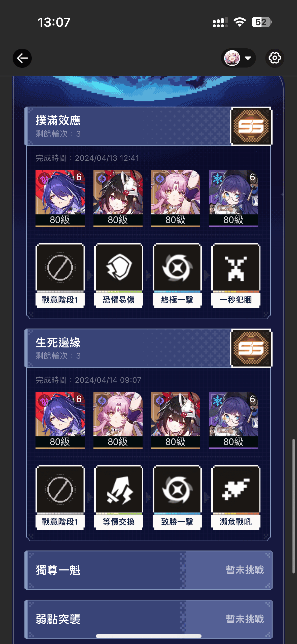Open the 獨尊一魁 challenge row

[x=148, y=570]
